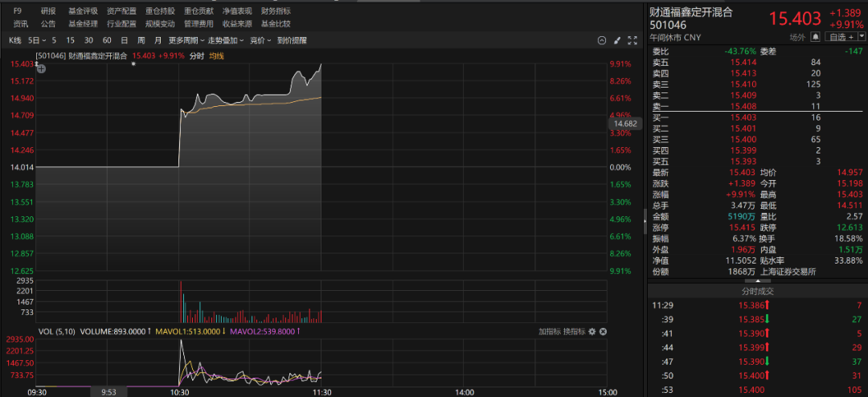Click the 卖一 price 15.408
This screenshot has width=868, height=397.
[743, 106]
